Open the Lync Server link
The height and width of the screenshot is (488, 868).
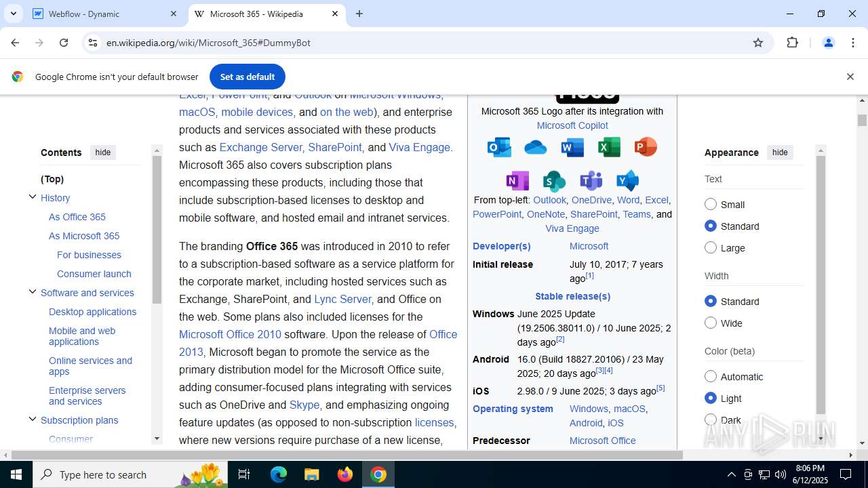click(342, 299)
